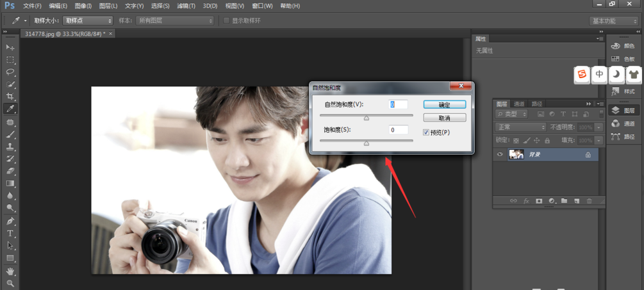Click the Zoom magnifier tool
Screen dimensions: 644x290
(10, 283)
